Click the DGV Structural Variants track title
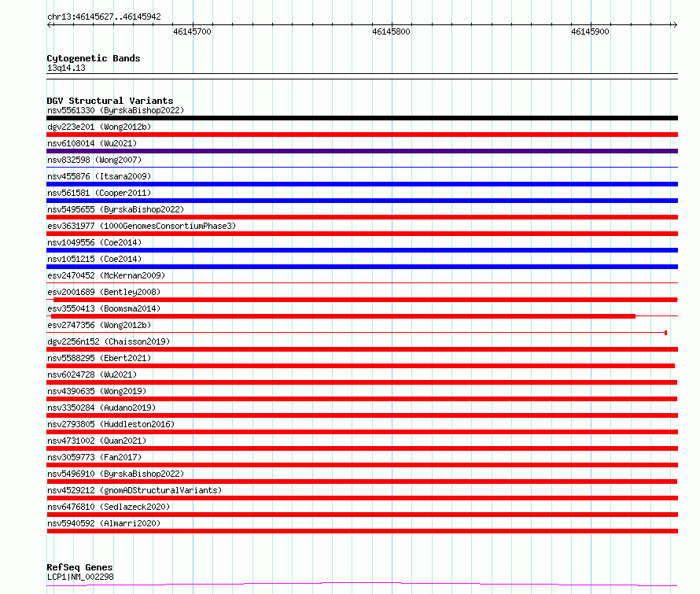This screenshot has height=594, width=700. coord(110,101)
